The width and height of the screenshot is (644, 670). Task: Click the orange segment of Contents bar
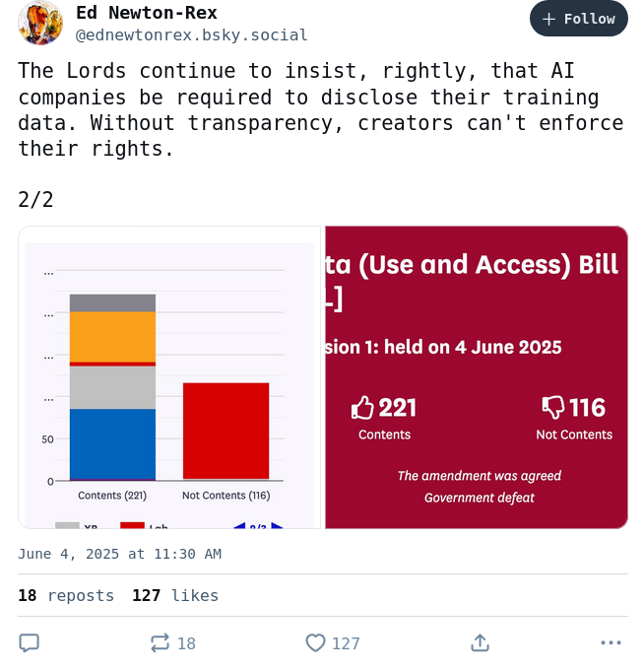(x=112, y=337)
